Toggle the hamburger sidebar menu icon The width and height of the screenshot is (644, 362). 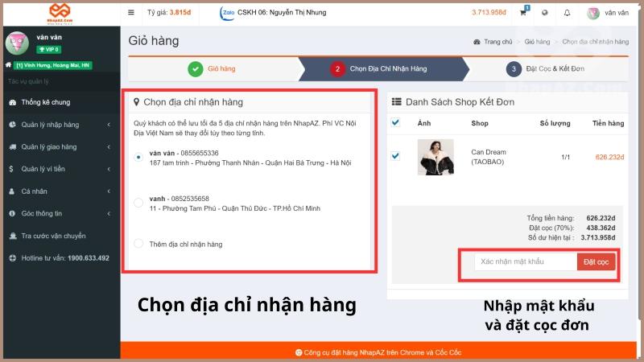131,12
